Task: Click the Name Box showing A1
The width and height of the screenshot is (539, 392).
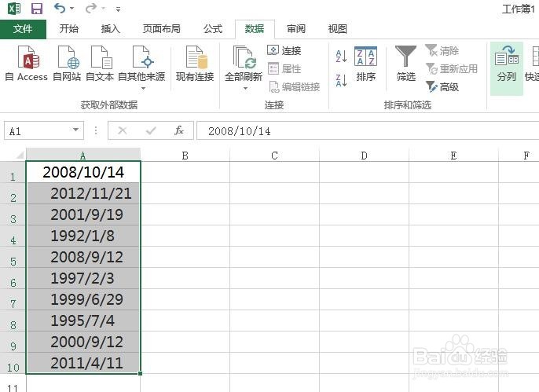Action: coord(37,131)
